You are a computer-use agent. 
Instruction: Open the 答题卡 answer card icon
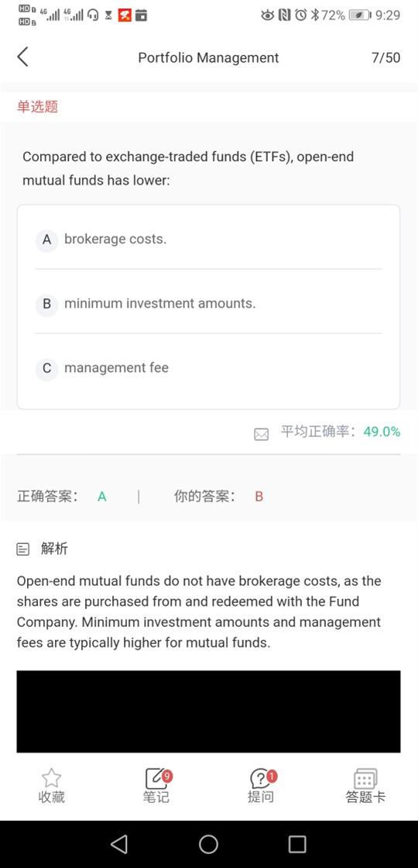pyautogui.click(x=365, y=778)
